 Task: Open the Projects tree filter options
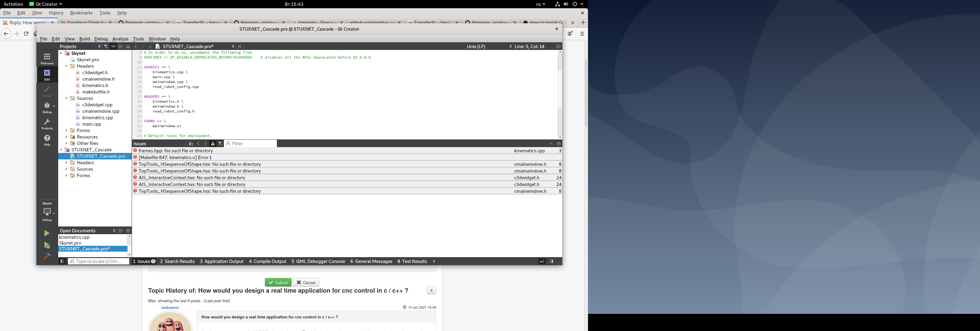pyautogui.click(x=106, y=47)
